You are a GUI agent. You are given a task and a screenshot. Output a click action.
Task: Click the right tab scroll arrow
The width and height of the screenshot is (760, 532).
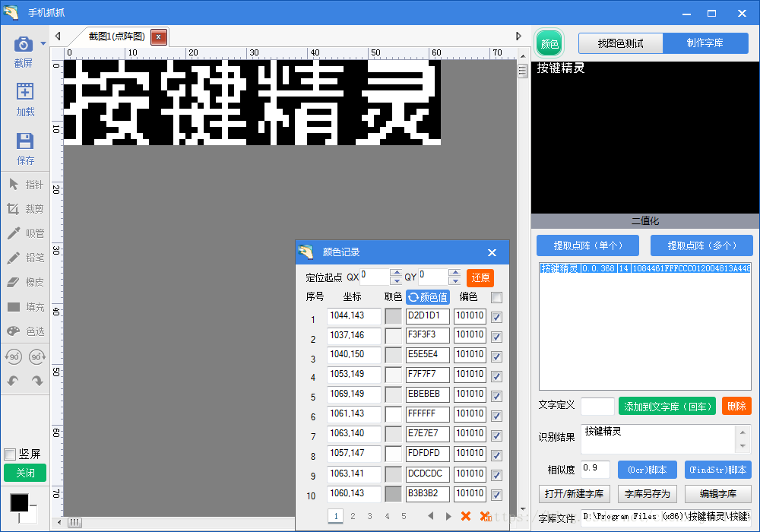pos(518,36)
